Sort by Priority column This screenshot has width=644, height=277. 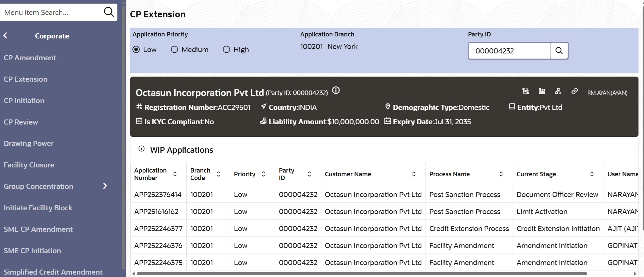coord(263,174)
